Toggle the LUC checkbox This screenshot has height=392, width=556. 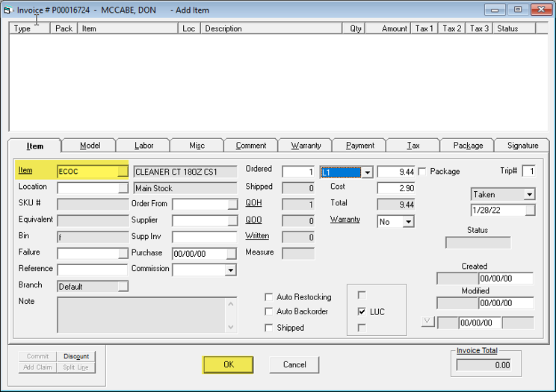[362, 311]
